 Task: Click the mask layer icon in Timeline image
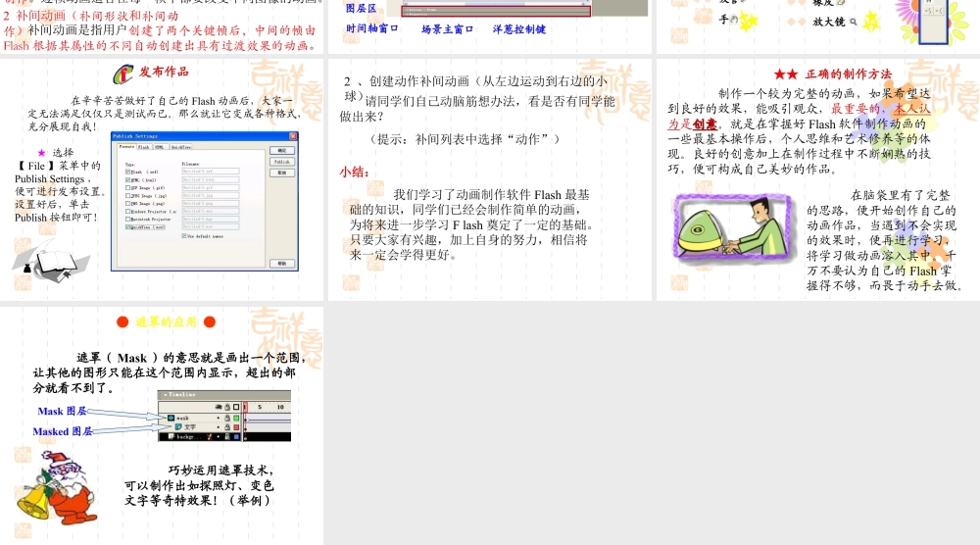coord(171,419)
